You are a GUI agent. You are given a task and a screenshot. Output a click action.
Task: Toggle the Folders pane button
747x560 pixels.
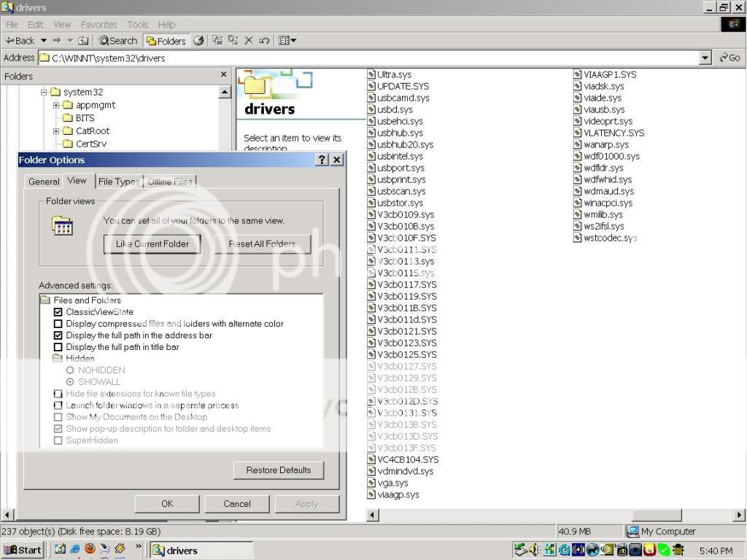pyautogui.click(x=166, y=41)
